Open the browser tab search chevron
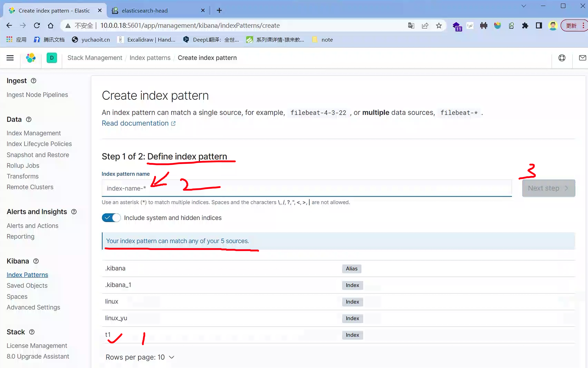Viewport: 588px width, 368px height. [524, 6]
